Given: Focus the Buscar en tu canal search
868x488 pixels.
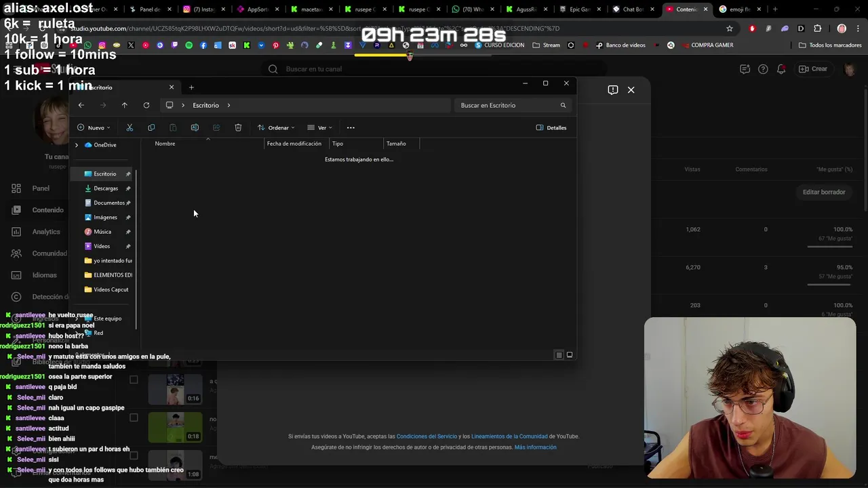Looking at the screenshot, I should click(x=434, y=69).
